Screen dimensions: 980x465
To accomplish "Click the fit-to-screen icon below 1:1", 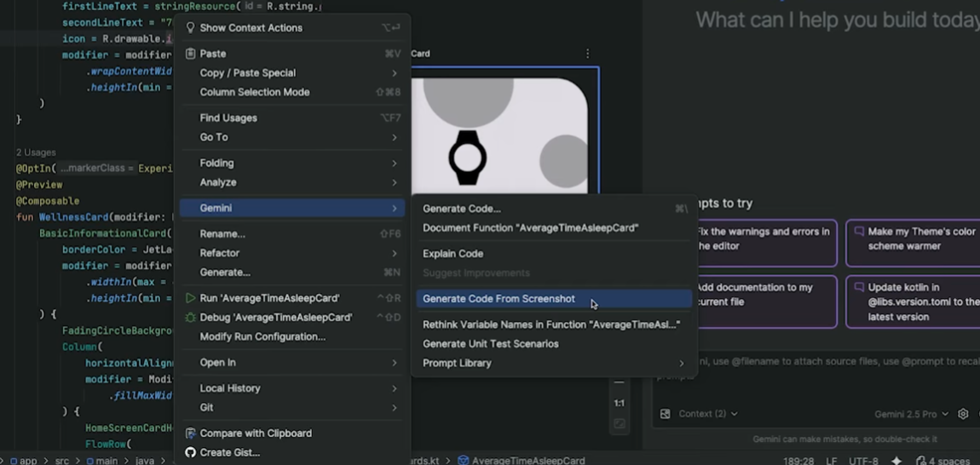I will pyautogui.click(x=619, y=424).
